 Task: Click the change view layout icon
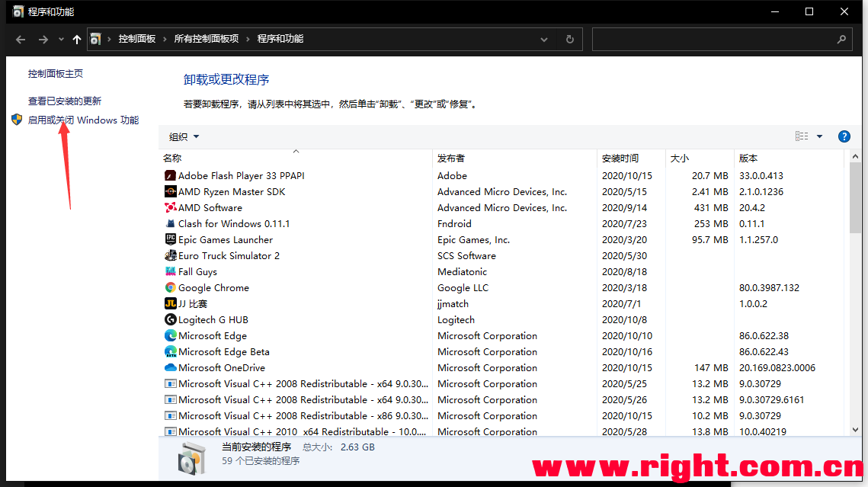(802, 136)
